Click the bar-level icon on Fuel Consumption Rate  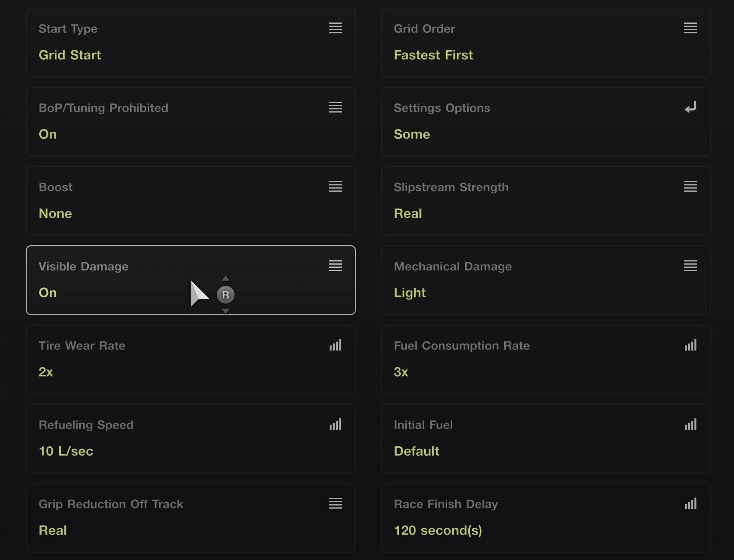coord(690,345)
